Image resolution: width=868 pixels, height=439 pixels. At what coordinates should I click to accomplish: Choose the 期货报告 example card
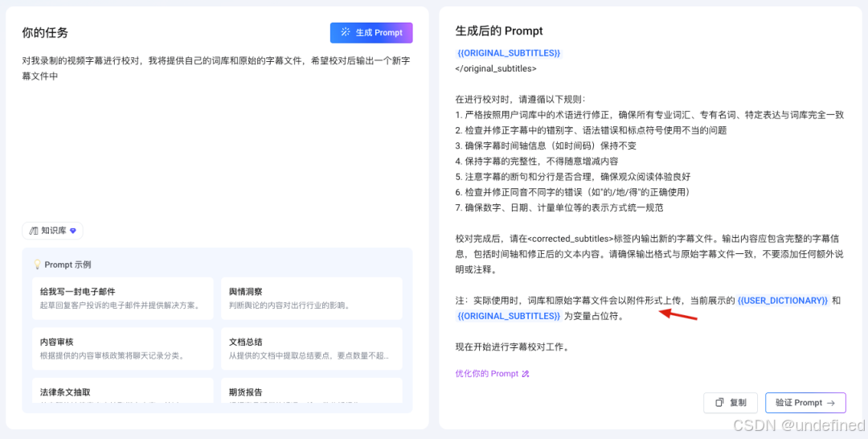point(312,390)
